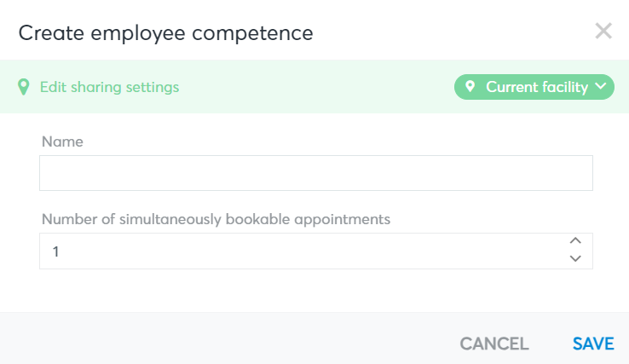Cancel creating the employee competence

[x=494, y=344]
